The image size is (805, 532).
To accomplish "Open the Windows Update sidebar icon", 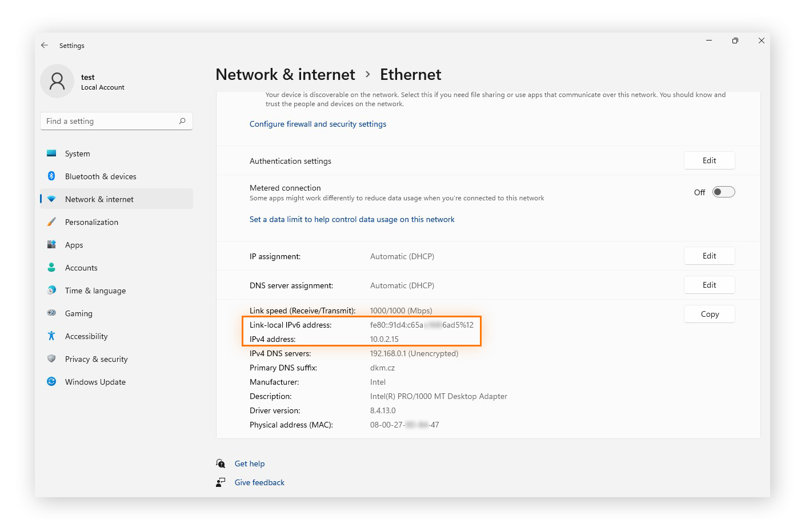I will 51,382.
